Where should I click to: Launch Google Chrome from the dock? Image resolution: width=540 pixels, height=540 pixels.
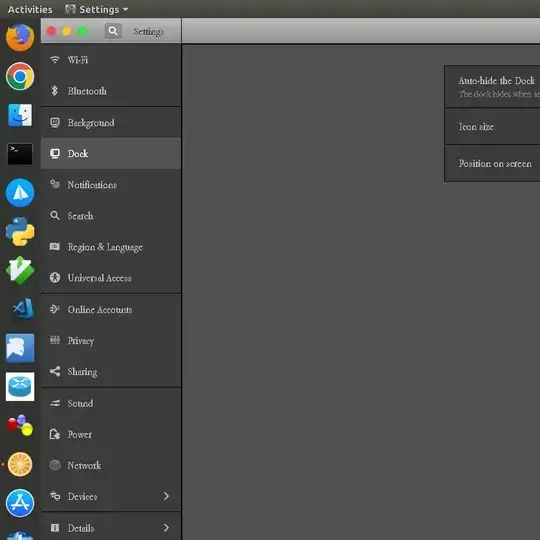tap(20, 76)
